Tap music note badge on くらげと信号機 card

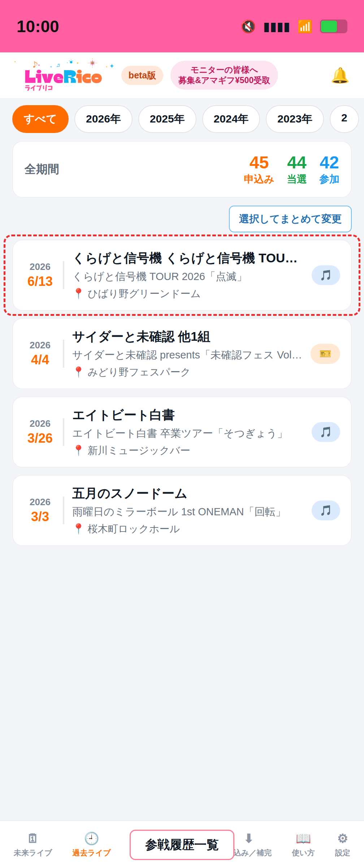[326, 275]
